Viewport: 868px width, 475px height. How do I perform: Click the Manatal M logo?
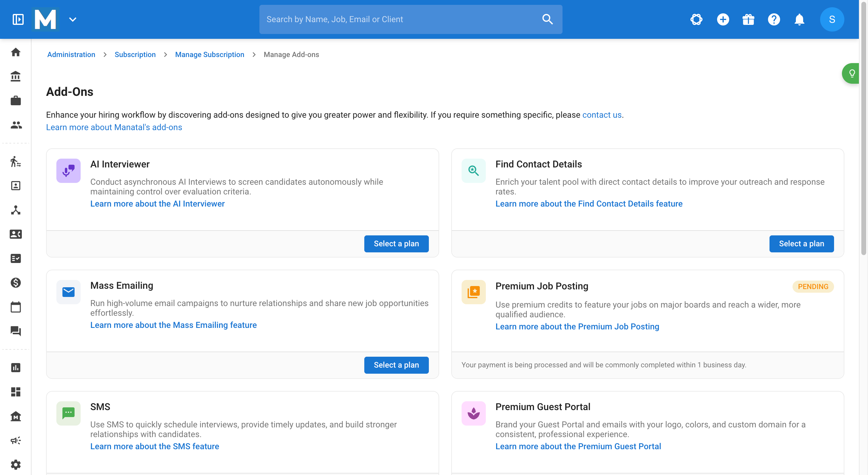(x=45, y=19)
